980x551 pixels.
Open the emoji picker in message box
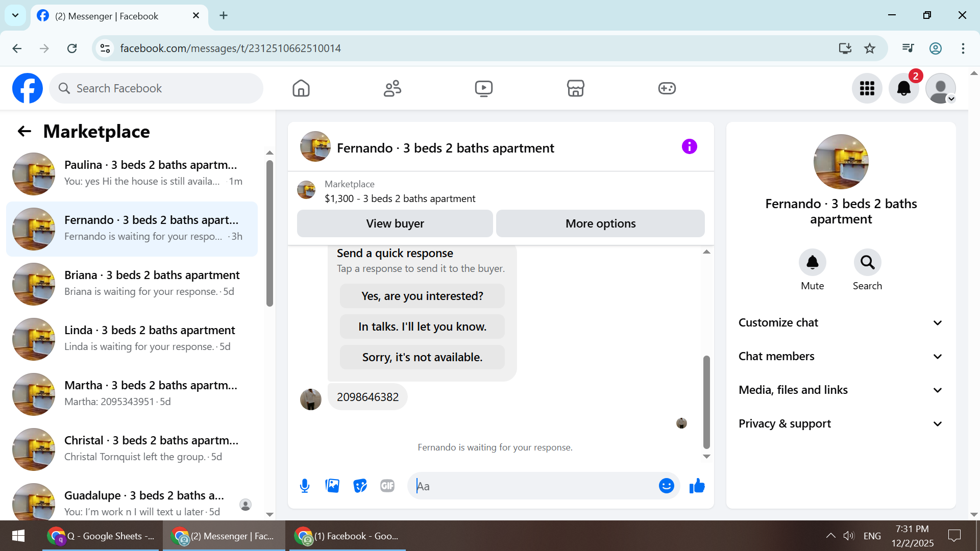tap(666, 486)
